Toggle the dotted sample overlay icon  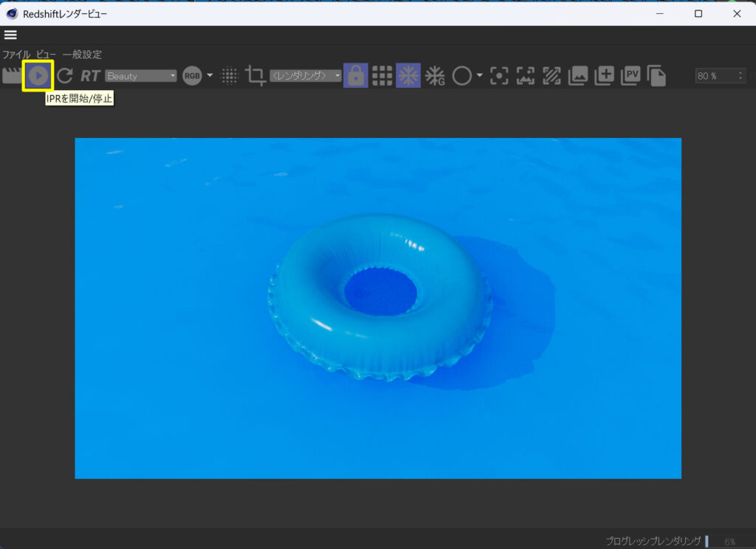click(x=230, y=76)
